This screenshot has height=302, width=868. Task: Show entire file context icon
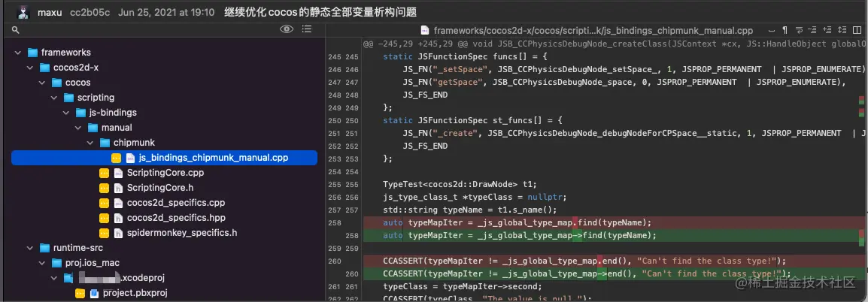pos(842,30)
